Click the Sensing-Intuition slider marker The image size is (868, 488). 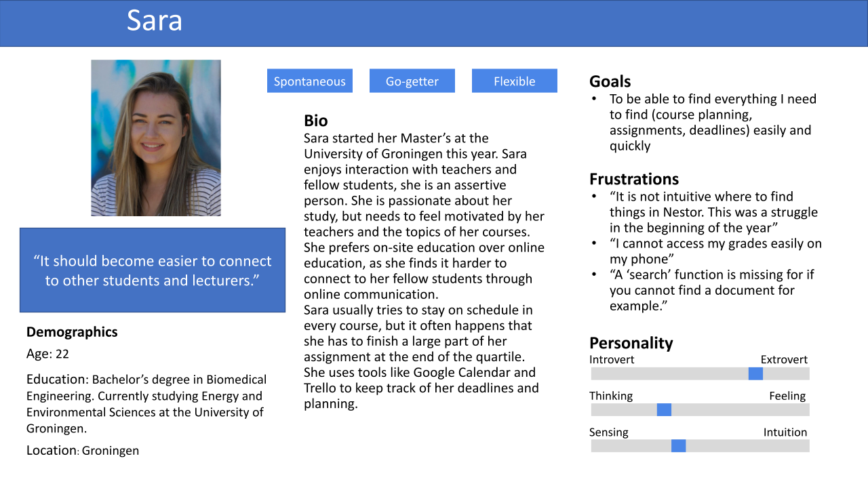click(678, 445)
